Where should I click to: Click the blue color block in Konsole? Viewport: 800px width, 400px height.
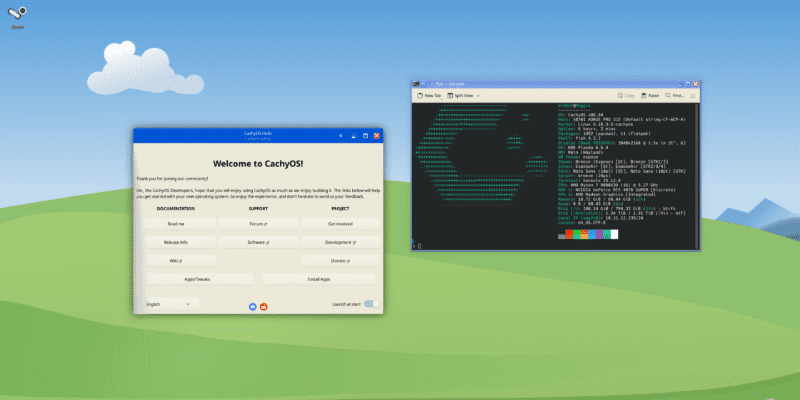click(592, 235)
